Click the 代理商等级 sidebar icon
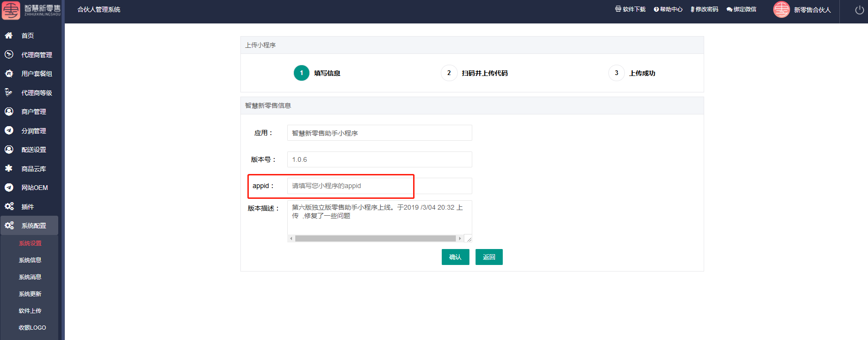The height and width of the screenshot is (340, 868). (8, 92)
